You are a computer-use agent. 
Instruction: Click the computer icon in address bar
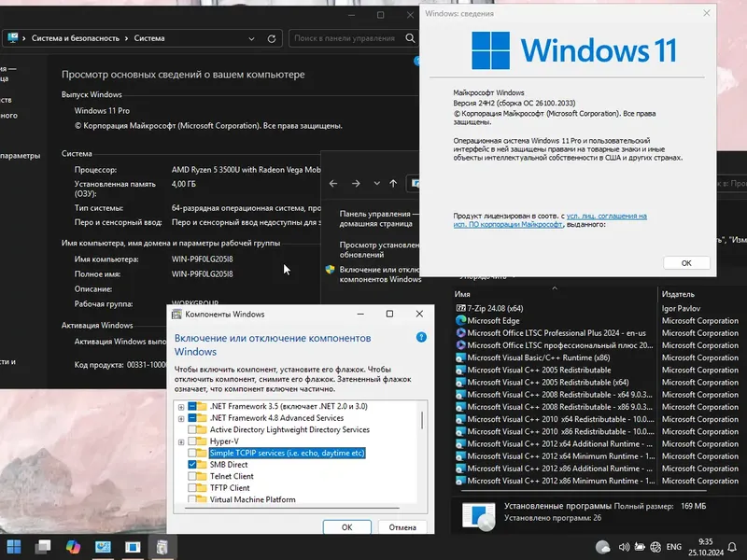[x=12, y=37]
